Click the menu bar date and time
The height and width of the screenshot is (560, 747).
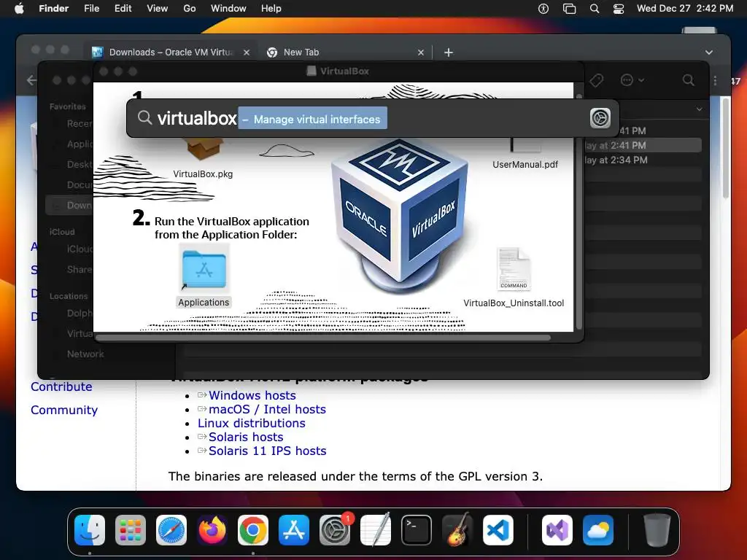(x=685, y=9)
